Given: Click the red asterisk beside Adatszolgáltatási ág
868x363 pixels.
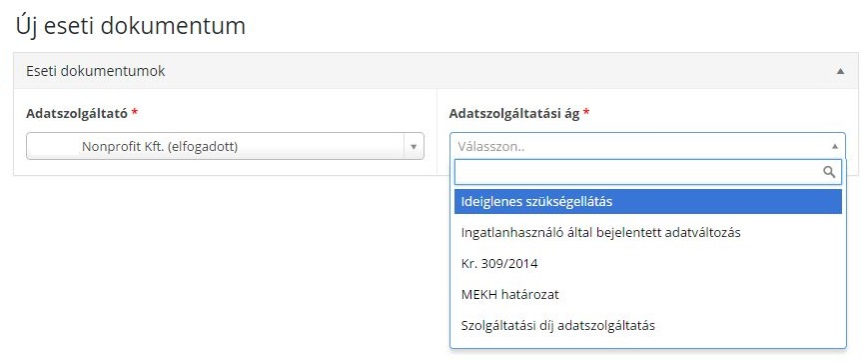Looking at the screenshot, I should (x=586, y=113).
